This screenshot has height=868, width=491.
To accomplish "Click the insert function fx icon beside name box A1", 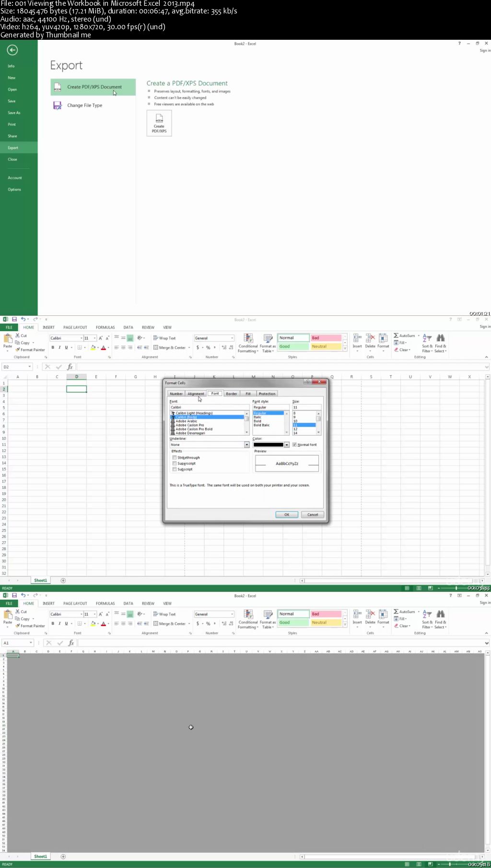I will (70, 643).
